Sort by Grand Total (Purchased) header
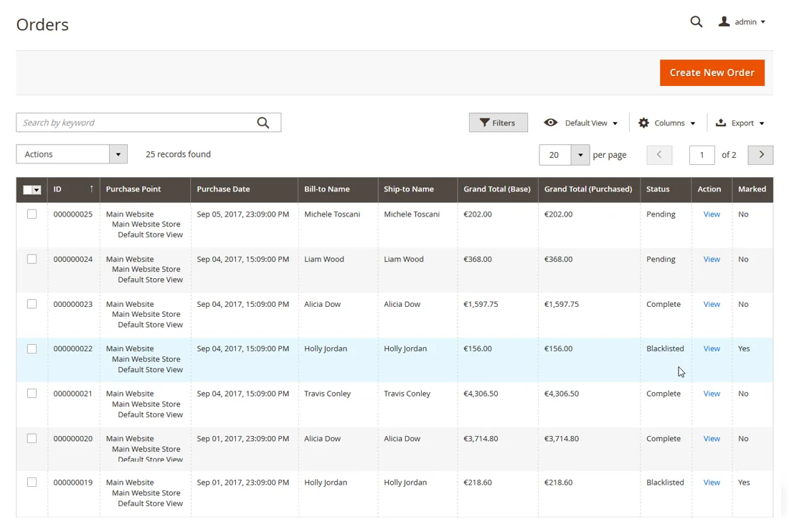Screen dimensions: 789x532 [x=588, y=189]
